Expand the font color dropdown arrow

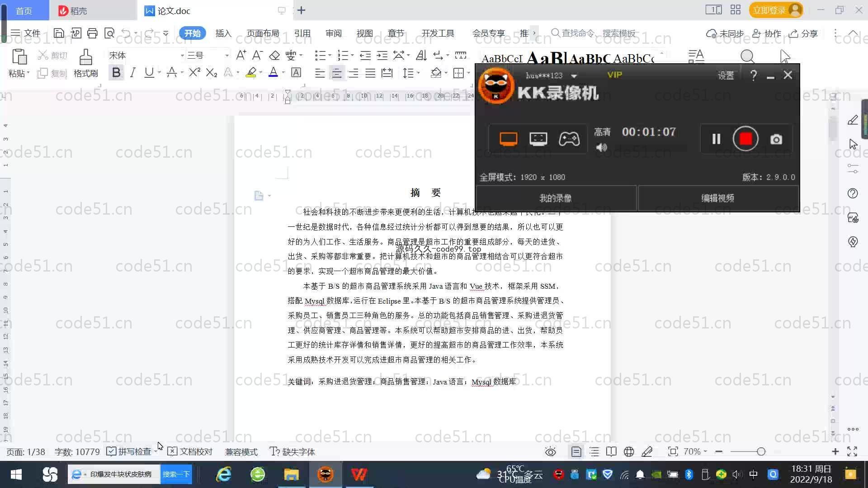(283, 73)
